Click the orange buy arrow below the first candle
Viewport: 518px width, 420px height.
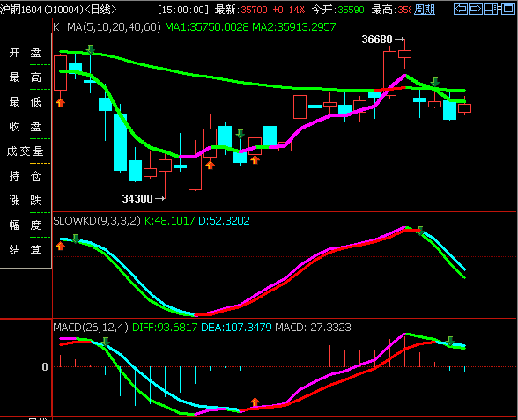click(60, 102)
